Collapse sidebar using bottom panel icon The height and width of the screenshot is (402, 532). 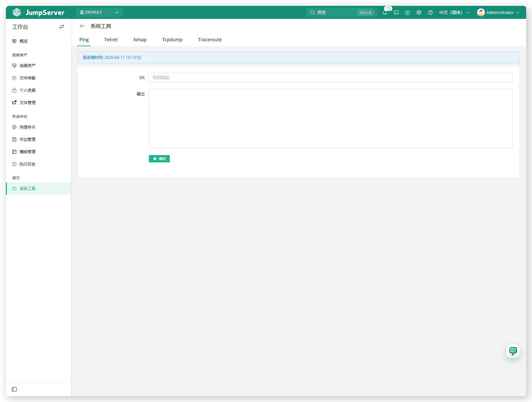(x=14, y=389)
